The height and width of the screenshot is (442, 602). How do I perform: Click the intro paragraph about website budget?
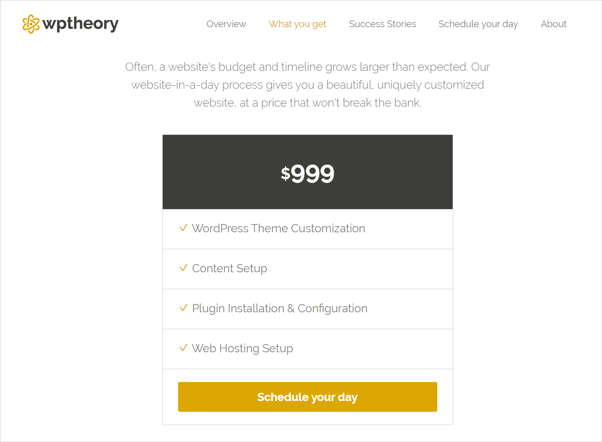(x=308, y=84)
